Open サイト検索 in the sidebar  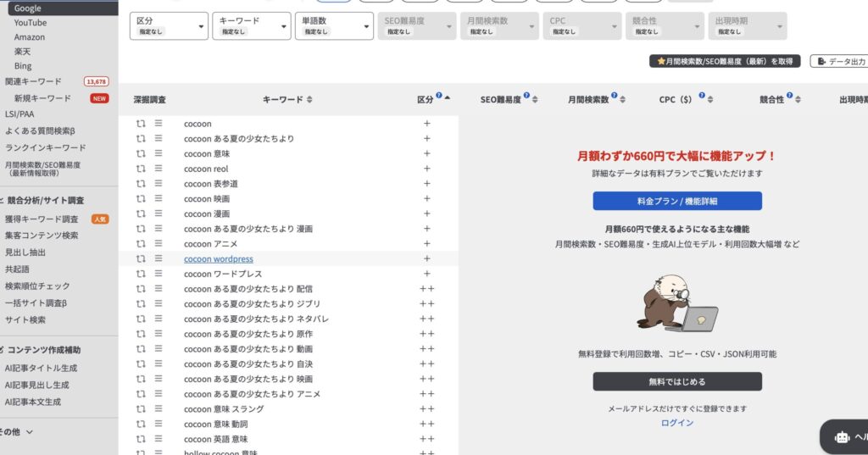point(25,320)
